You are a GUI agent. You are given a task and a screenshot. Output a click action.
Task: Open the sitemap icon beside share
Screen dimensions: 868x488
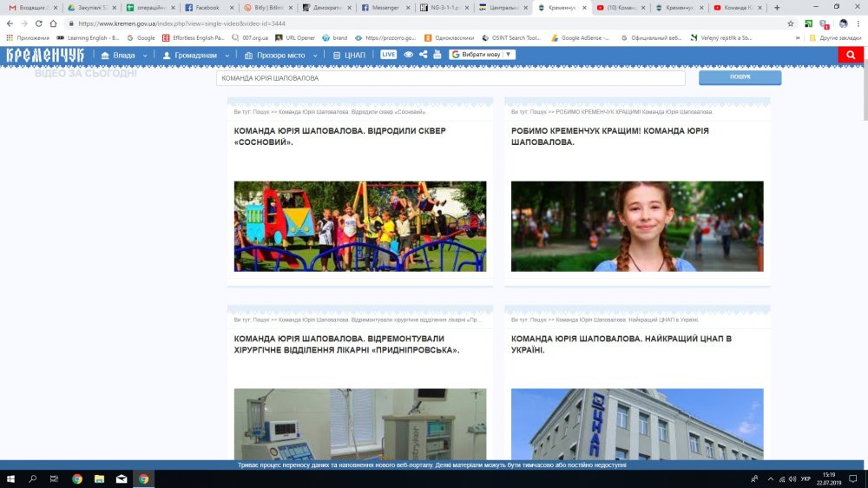click(x=437, y=55)
